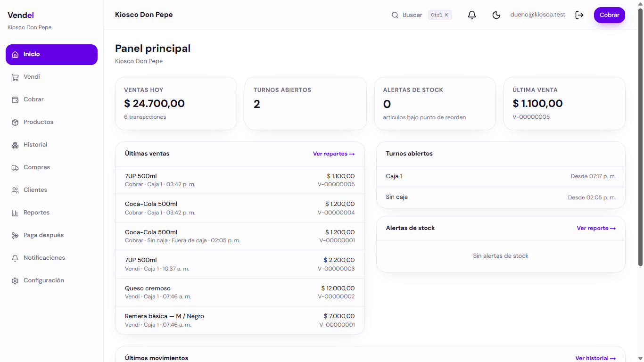Screen dimensions: 644x362
Task: Click the dueno@kiosco.test account email
Action: pos(537,15)
